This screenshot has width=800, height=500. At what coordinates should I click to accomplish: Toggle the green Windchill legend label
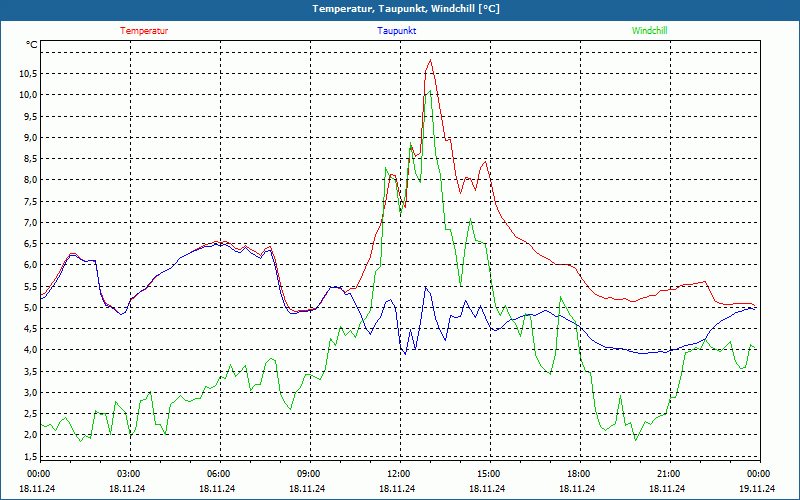coord(649,31)
